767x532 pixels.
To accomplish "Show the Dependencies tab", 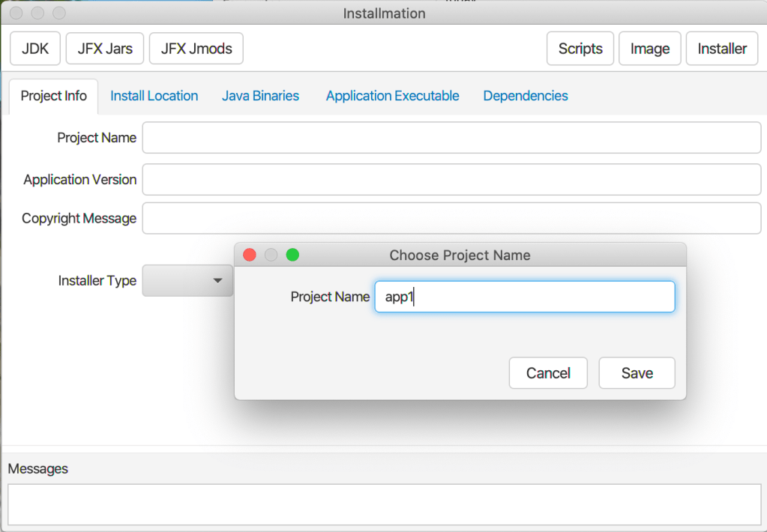I will click(x=525, y=96).
